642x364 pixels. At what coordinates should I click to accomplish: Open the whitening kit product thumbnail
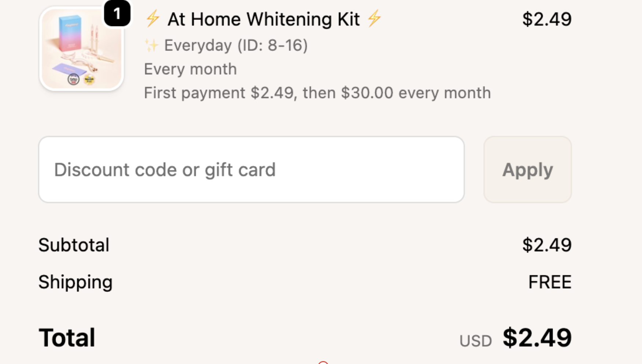point(81,49)
